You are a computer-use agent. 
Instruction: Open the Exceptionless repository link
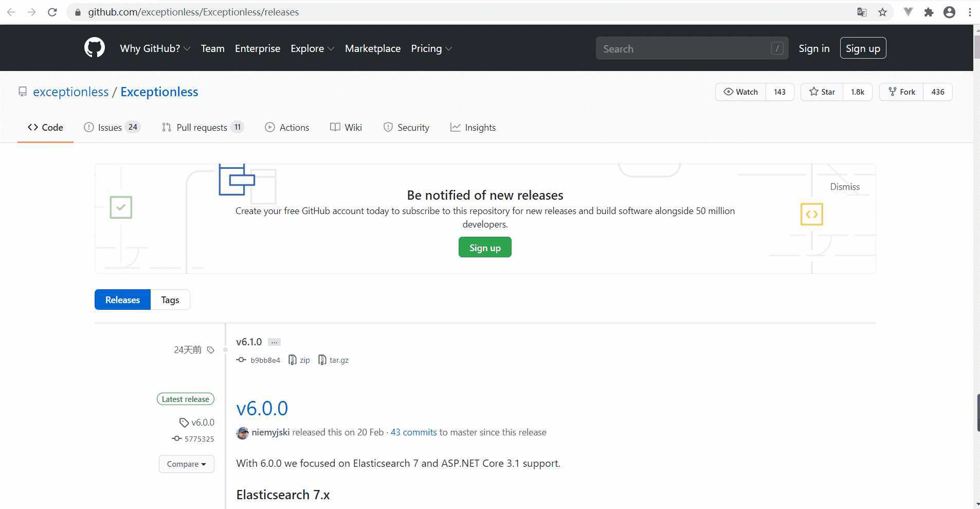(x=159, y=92)
